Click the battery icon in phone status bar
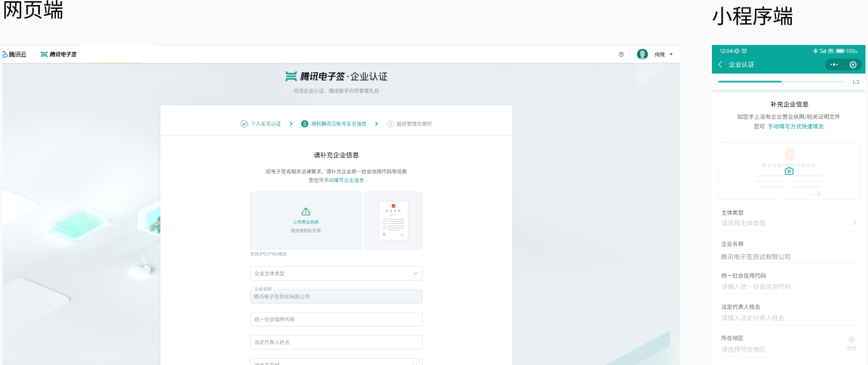 (840, 51)
